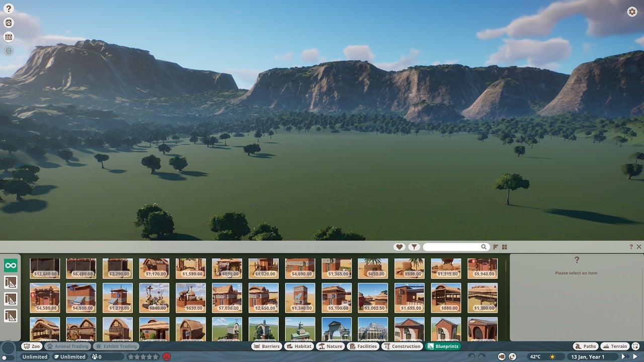Click the redo arrow

pyautogui.click(x=482, y=356)
